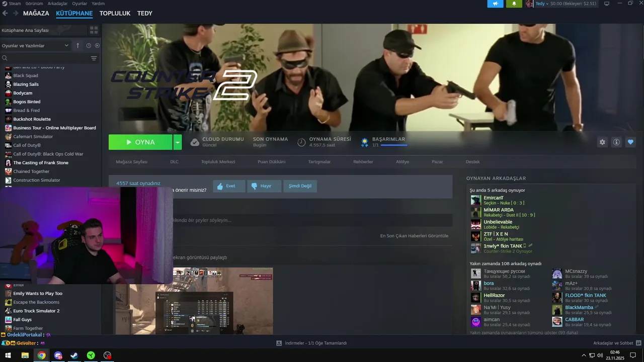Open Rehberler tab
This screenshot has height=362, width=644.
coord(363,162)
